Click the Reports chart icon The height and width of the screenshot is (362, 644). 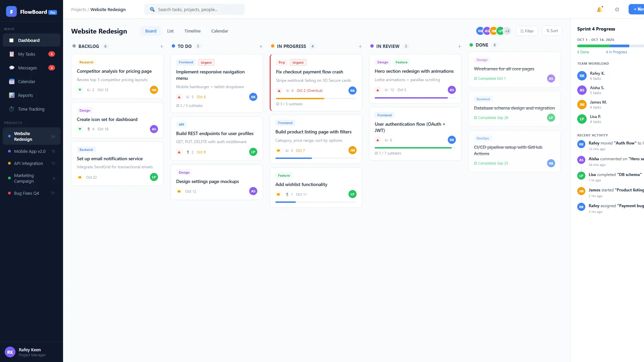point(12,95)
